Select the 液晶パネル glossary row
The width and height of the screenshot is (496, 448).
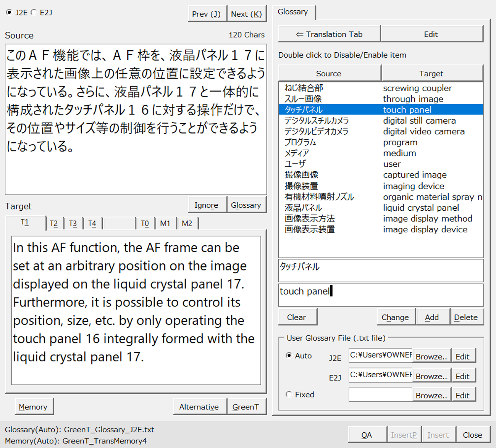coord(303,208)
